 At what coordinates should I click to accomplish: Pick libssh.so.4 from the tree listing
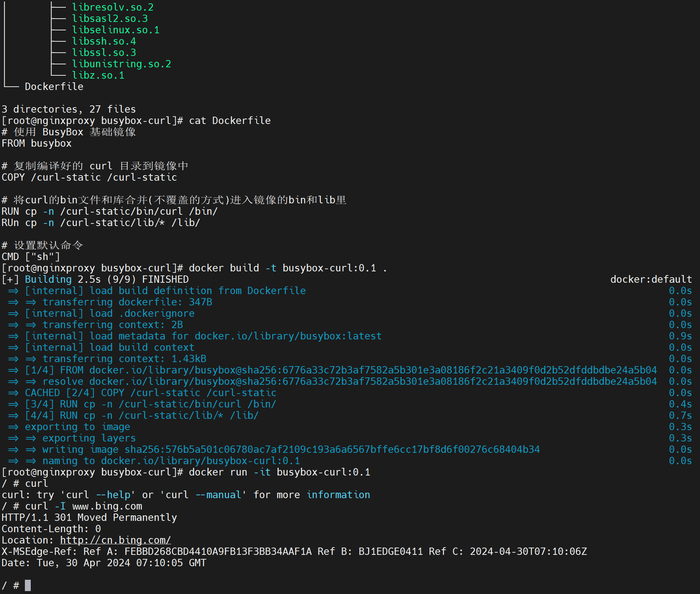click(104, 41)
